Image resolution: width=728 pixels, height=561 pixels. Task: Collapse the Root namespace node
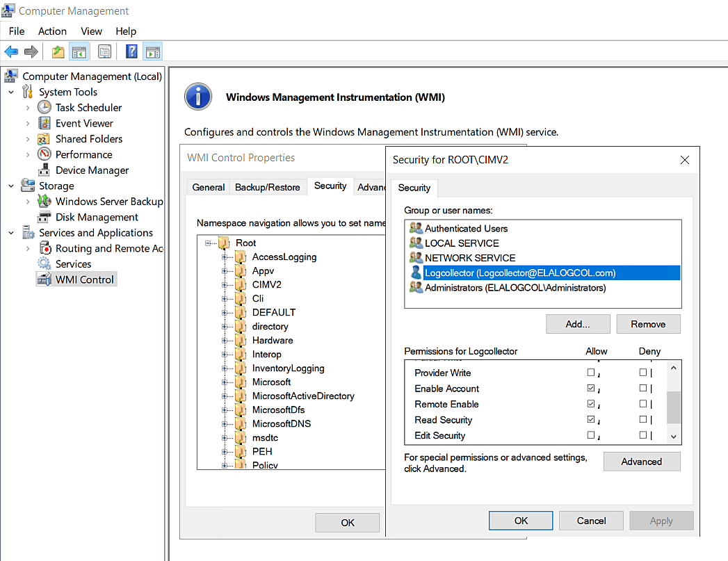point(209,243)
